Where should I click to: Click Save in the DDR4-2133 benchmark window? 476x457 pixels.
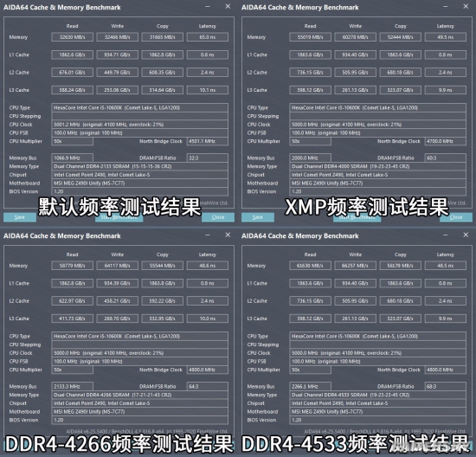[x=20, y=217]
